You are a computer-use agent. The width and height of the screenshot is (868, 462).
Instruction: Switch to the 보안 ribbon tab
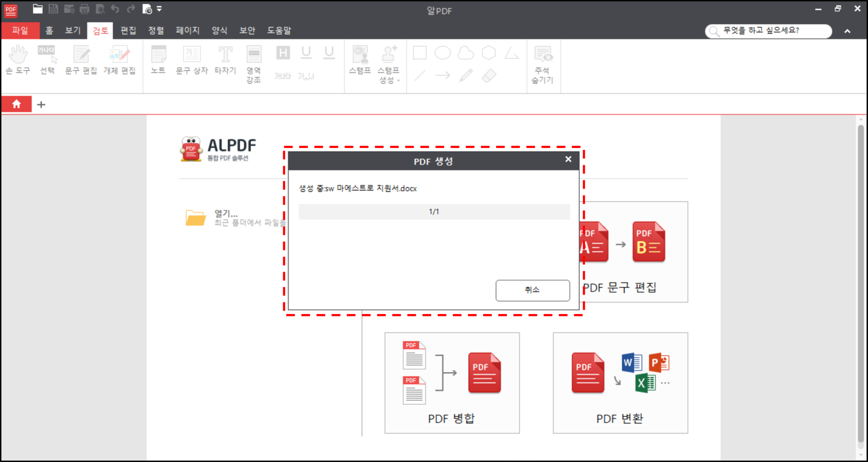(x=247, y=30)
